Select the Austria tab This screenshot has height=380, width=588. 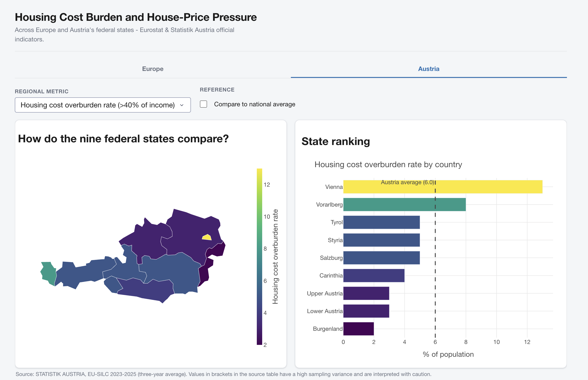click(x=429, y=69)
